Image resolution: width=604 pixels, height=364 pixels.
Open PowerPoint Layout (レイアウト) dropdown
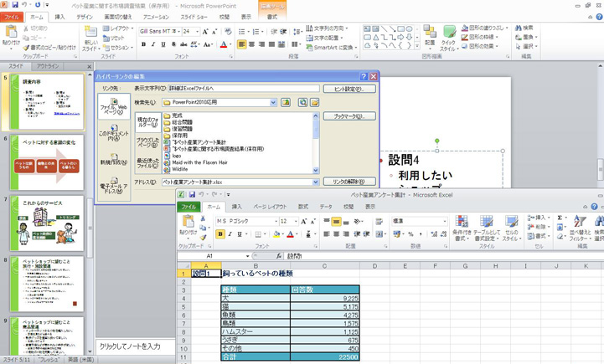[x=118, y=28]
